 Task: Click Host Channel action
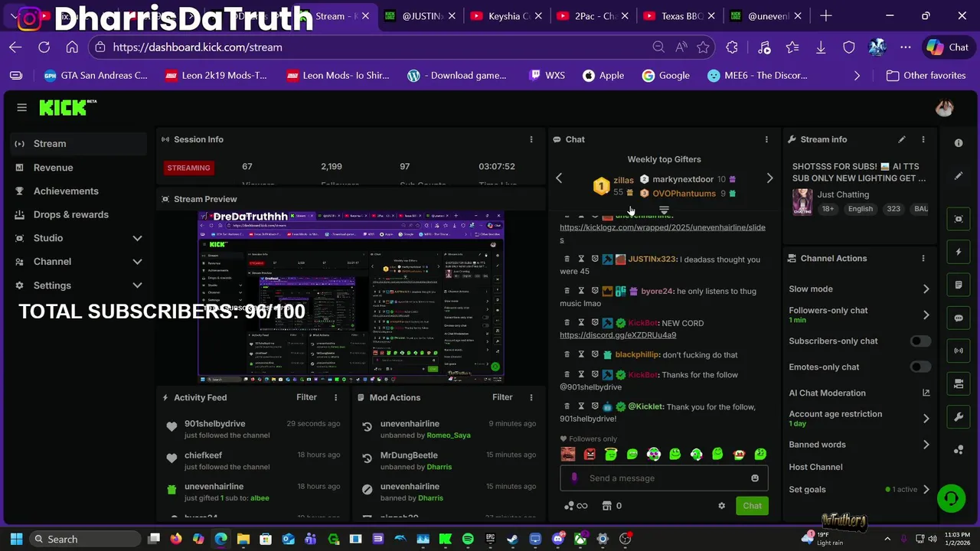tap(815, 467)
